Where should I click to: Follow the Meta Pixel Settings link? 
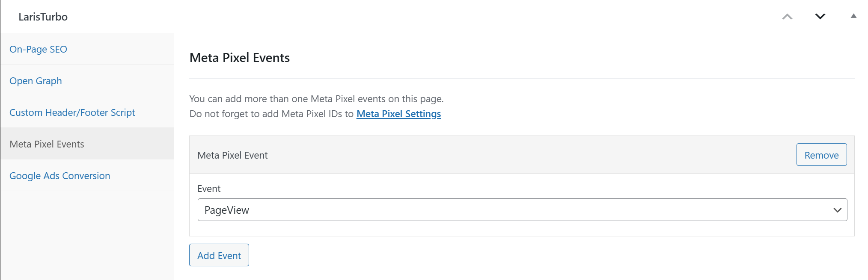pos(398,114)
